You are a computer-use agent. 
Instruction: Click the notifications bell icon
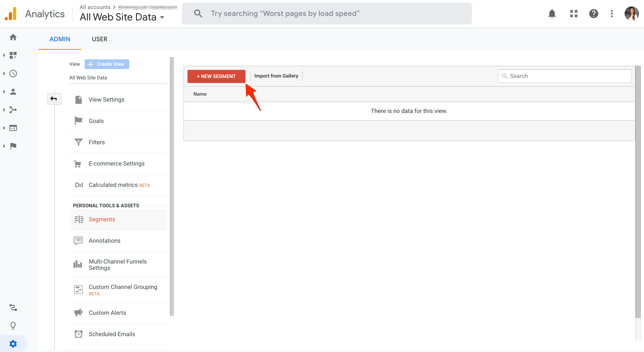click(x=552, y=14)
